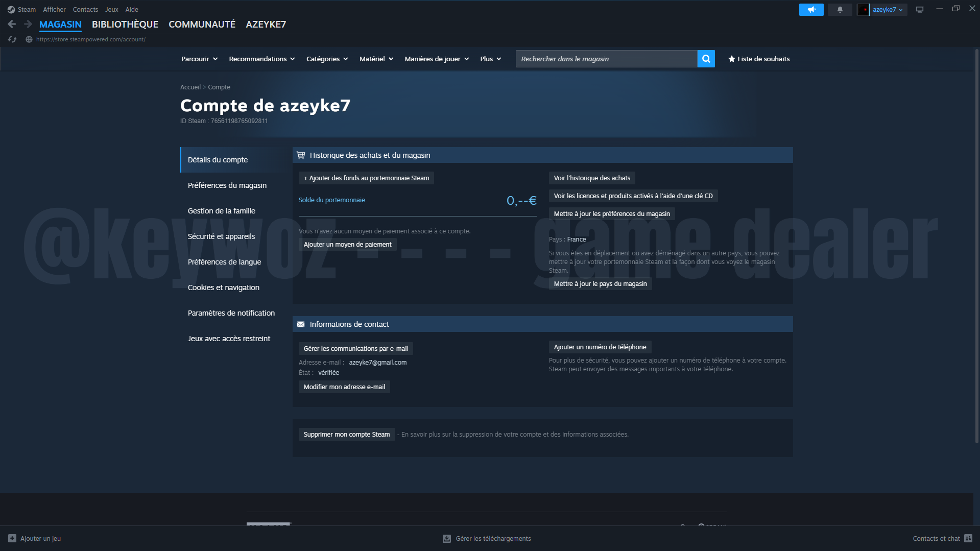Open the friends chat icon at bottom right
This screenshot has width=980, height=551.
click(968, 538)
